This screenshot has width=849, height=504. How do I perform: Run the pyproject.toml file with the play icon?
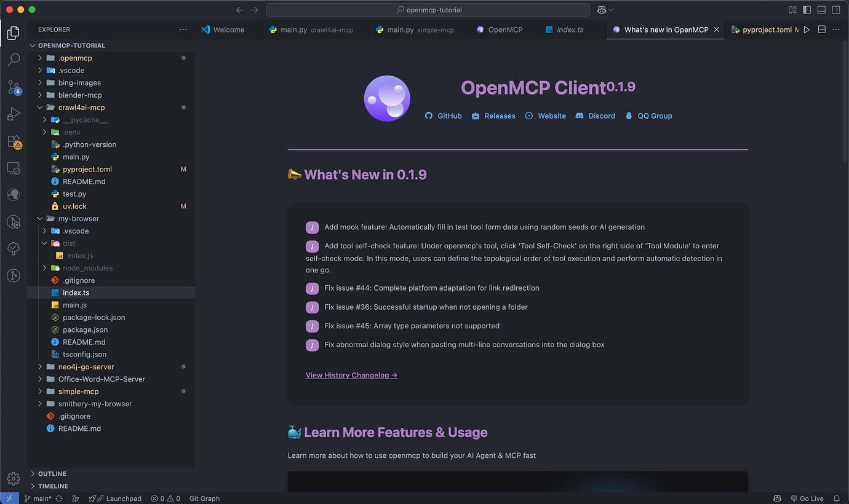click(x=807, y=29)
